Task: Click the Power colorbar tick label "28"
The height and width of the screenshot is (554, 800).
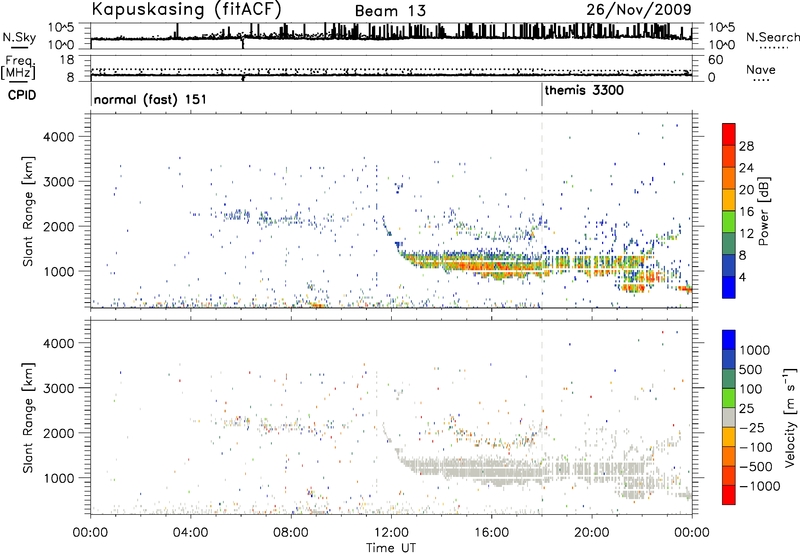Action: click(746, 146)
